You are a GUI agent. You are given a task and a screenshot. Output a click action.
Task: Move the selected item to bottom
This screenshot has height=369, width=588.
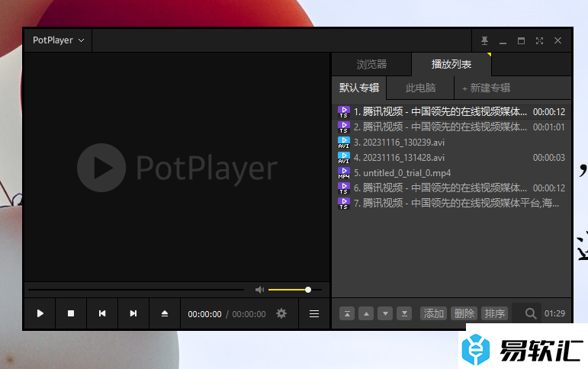click(x=404, y=313)
